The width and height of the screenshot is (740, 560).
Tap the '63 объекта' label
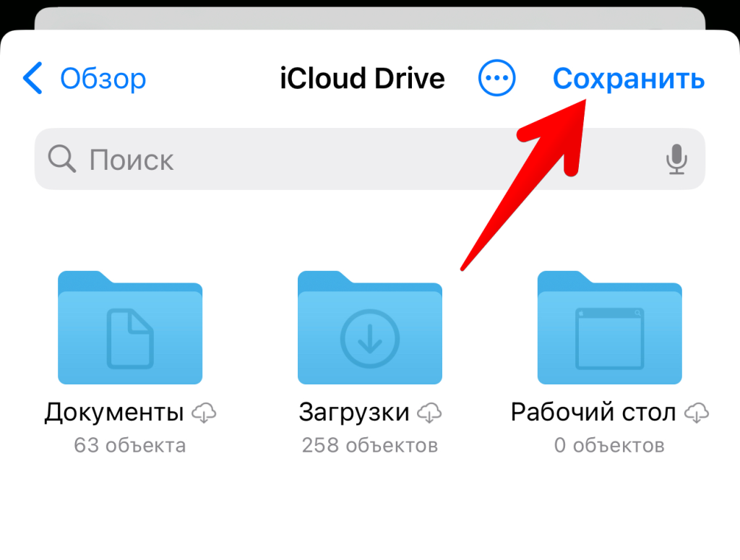click(130, 445)
